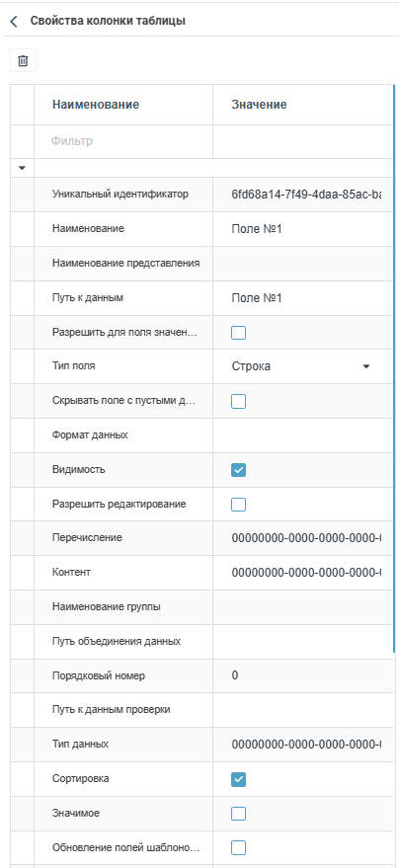Image resolution: width=399 pixels, height=868 pixels.
Task: Click the Уникальный идентификатор label
Action: tap(120, 195)
